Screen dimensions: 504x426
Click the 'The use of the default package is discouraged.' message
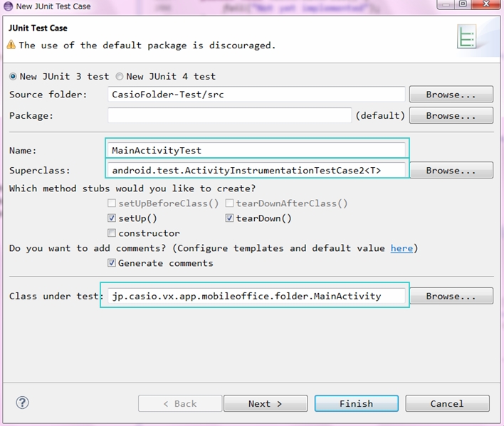point(147,46)
